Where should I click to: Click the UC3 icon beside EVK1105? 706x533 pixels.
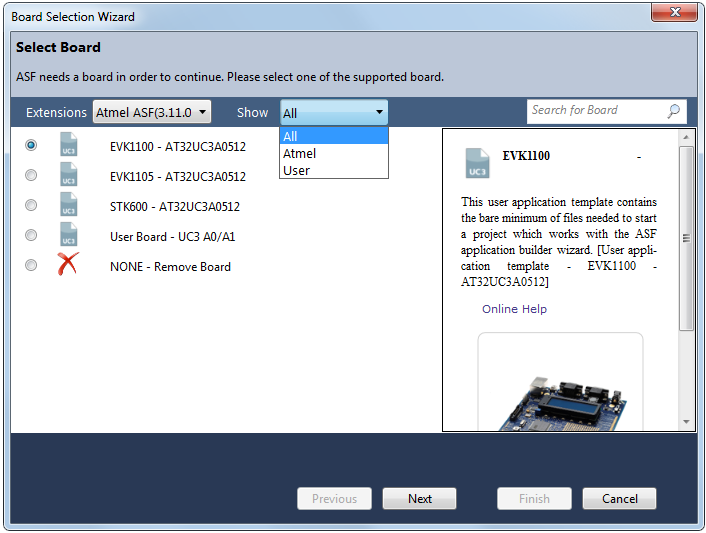(69, 174)
